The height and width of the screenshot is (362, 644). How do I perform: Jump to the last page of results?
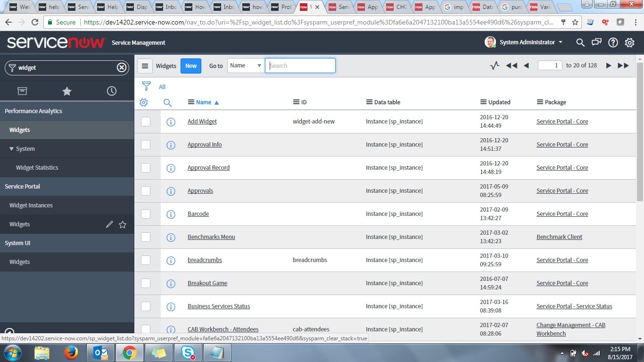pos(623,66)
